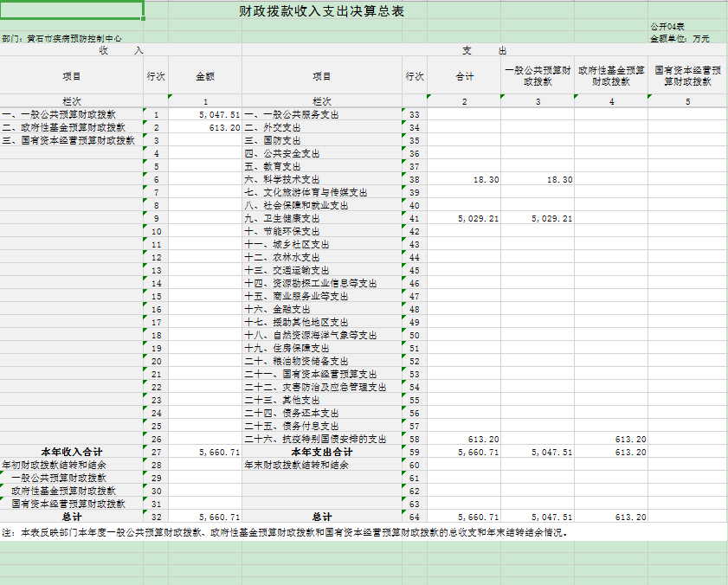Screen dimensions: 728x585
Task: Select the 政府性基金预算财政拨款 column header
Action: tap(611, 76)
